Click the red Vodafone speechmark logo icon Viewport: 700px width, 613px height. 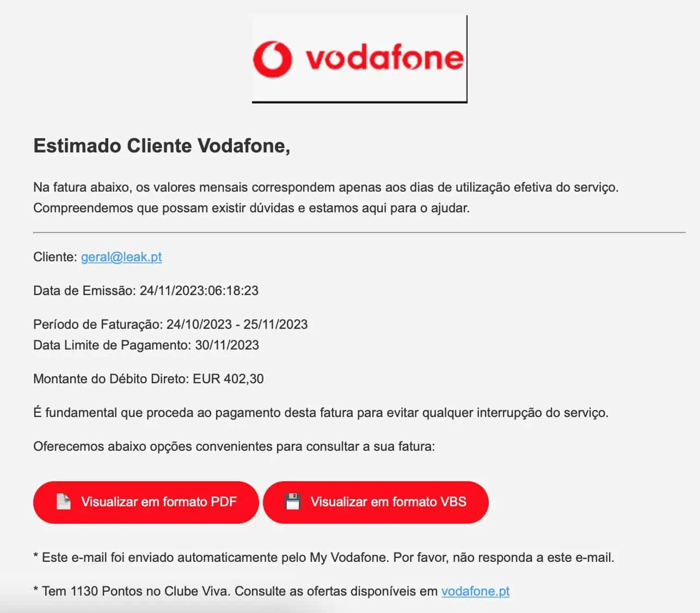(273, 59)
